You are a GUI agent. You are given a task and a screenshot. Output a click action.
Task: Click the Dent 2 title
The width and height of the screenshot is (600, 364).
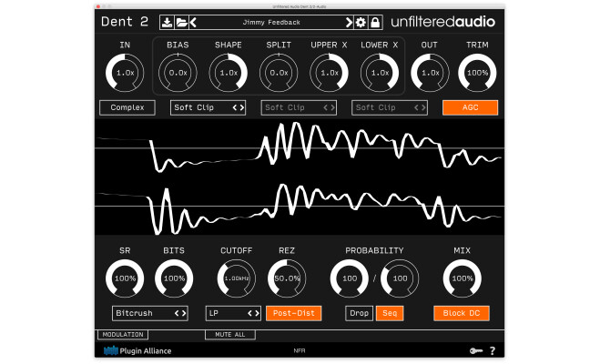125,22
